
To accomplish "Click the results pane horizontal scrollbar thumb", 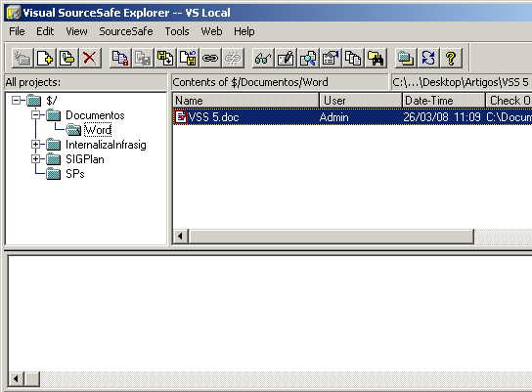I will (x=32, y=378).
